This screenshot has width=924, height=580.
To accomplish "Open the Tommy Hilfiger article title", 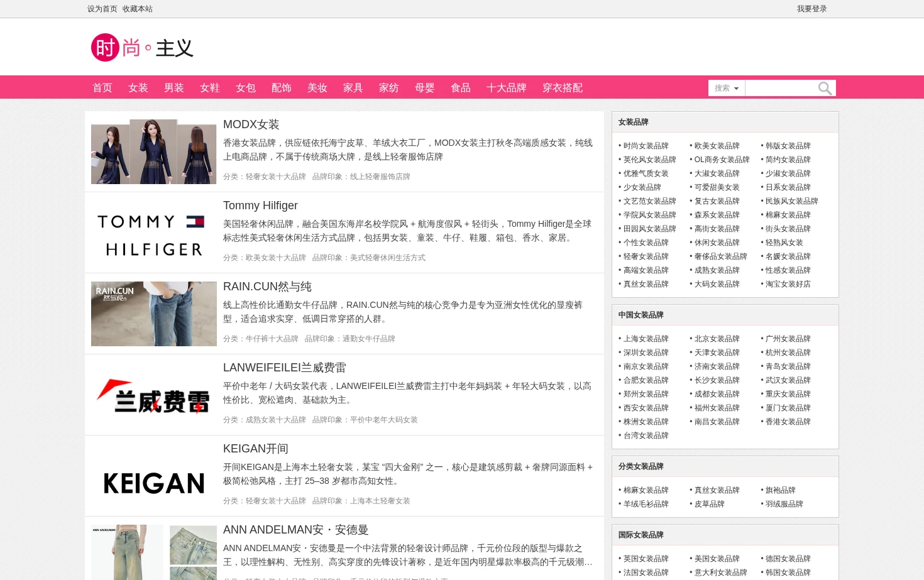I will pyautogui.click(x=260, y=205).
